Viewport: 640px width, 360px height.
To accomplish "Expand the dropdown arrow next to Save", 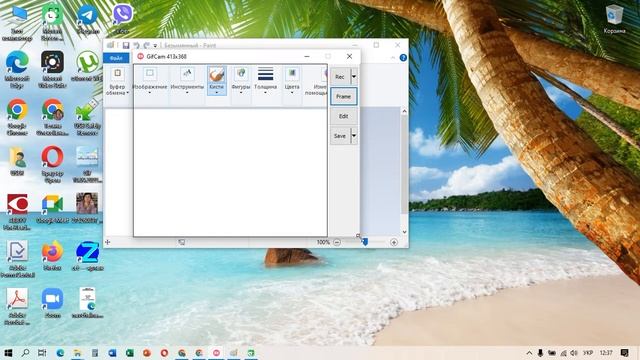I will pos(354,136).
